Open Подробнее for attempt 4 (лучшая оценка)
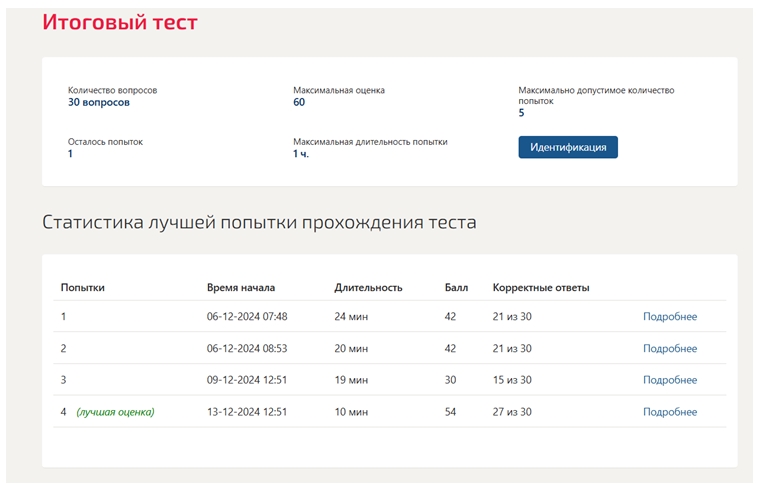 pyautogui.click(x=670, y=412)
